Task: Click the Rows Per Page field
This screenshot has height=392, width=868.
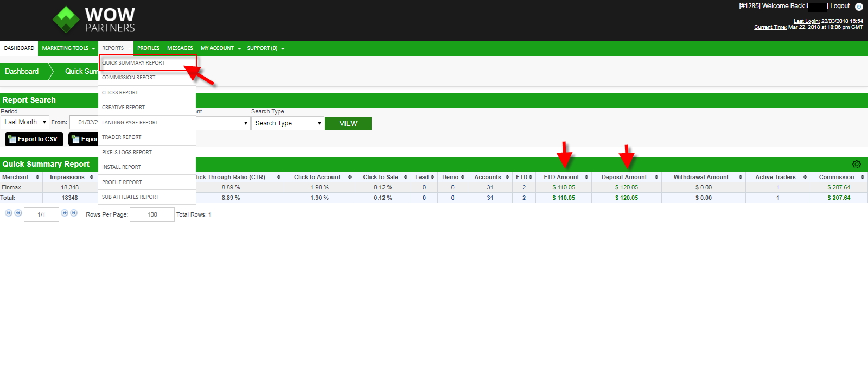Action: click(152, 214)
